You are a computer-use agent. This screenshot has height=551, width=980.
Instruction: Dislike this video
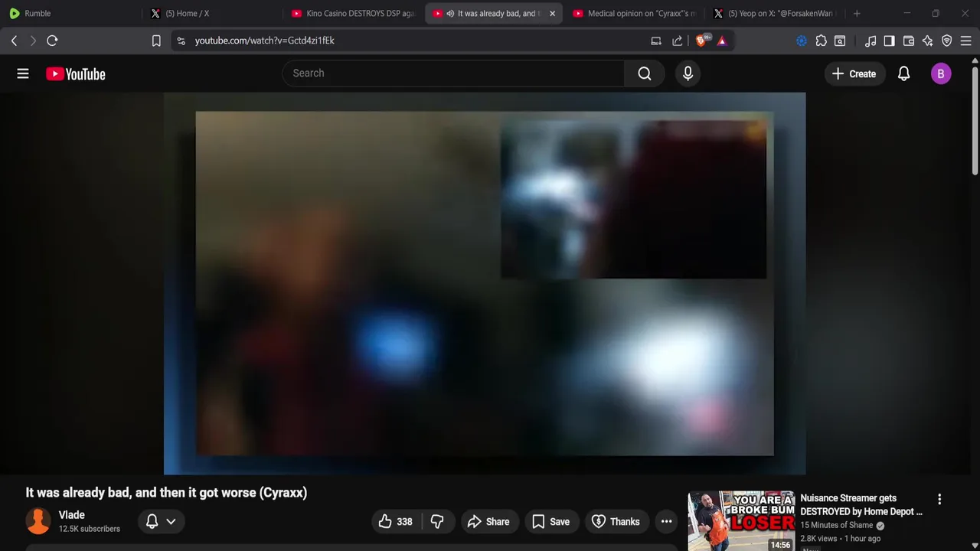coord(437,522)
